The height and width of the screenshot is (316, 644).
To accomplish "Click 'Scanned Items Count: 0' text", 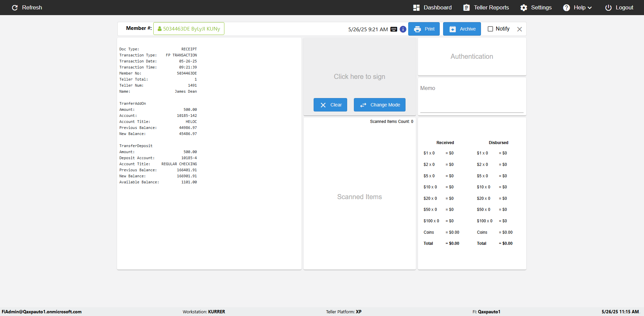I will click(x=391, y=122).
